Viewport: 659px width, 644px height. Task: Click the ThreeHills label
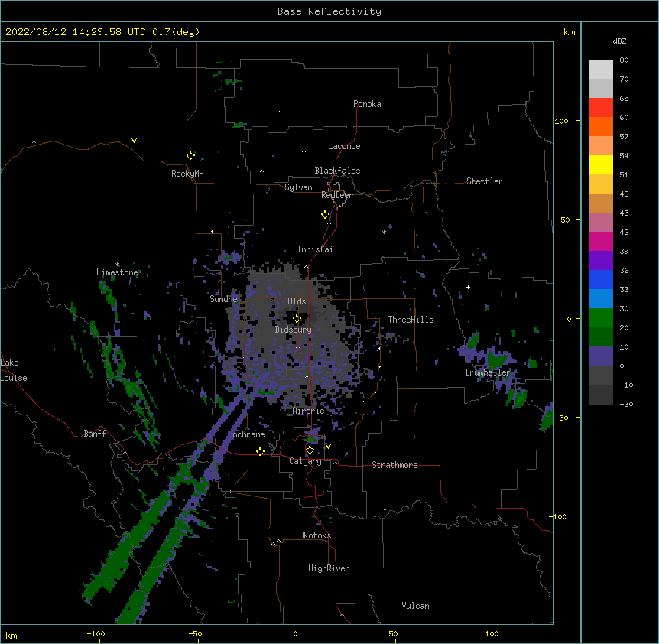(411, 320)
